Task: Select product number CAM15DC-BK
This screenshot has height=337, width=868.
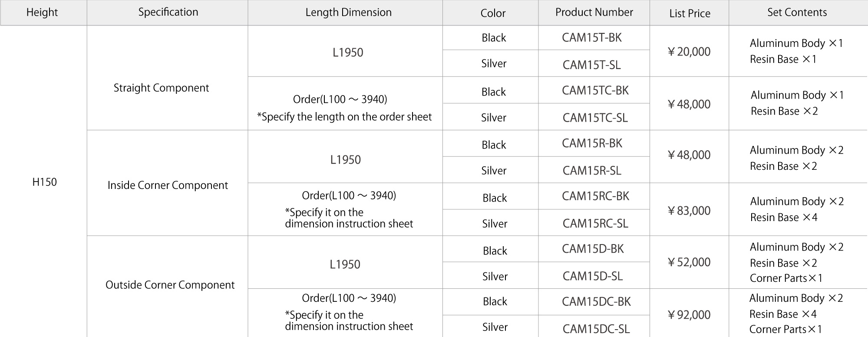Action: (x=596, y=302)
